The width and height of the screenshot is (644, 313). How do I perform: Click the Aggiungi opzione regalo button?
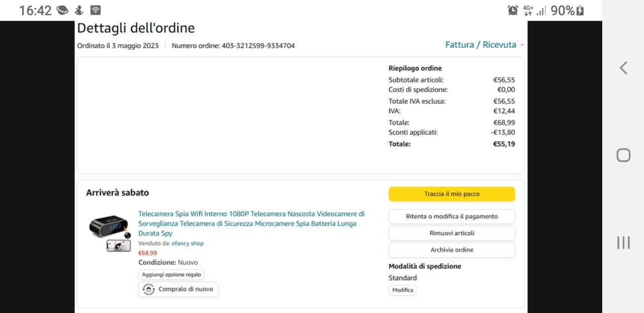pos(171,274)
